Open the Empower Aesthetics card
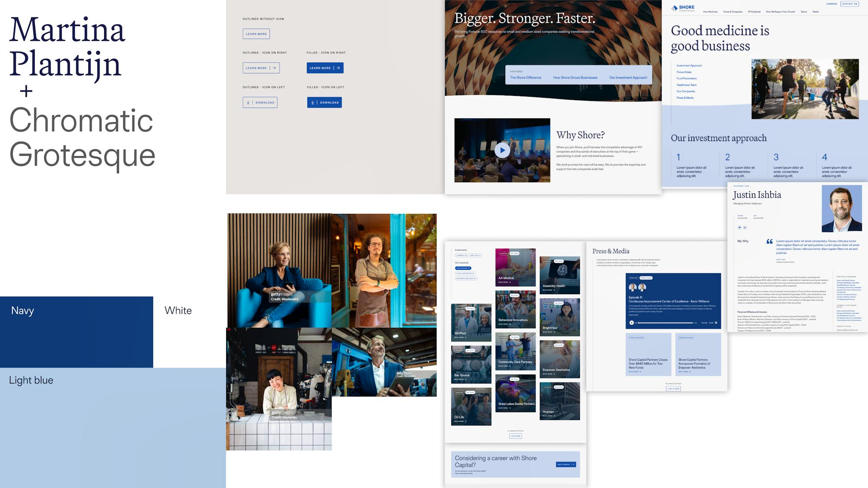Screen dimensions: 868x488 pyautogui.click(x=560, y=359)
